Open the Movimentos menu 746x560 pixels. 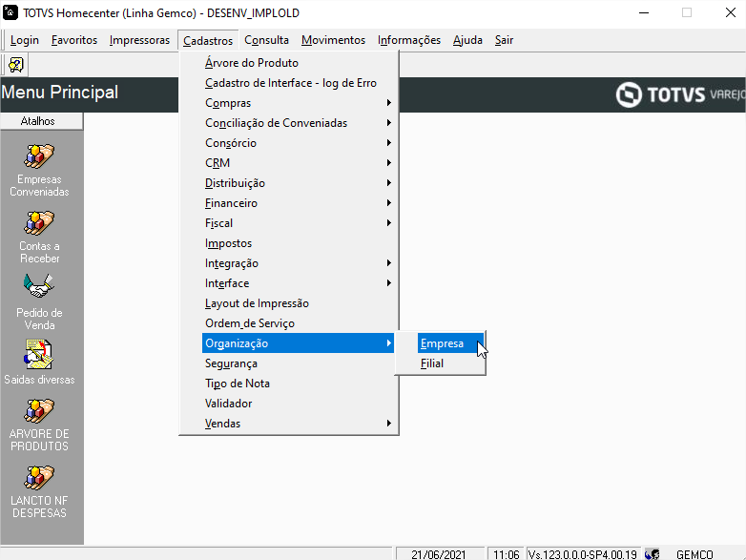pyautogui.click(x=333, y=40)
